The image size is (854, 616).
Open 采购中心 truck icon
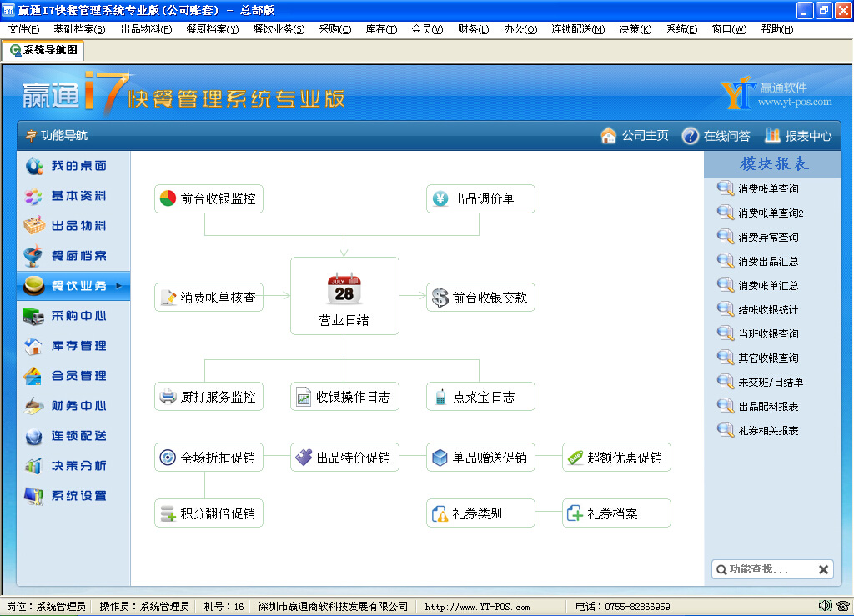(33, 316)
